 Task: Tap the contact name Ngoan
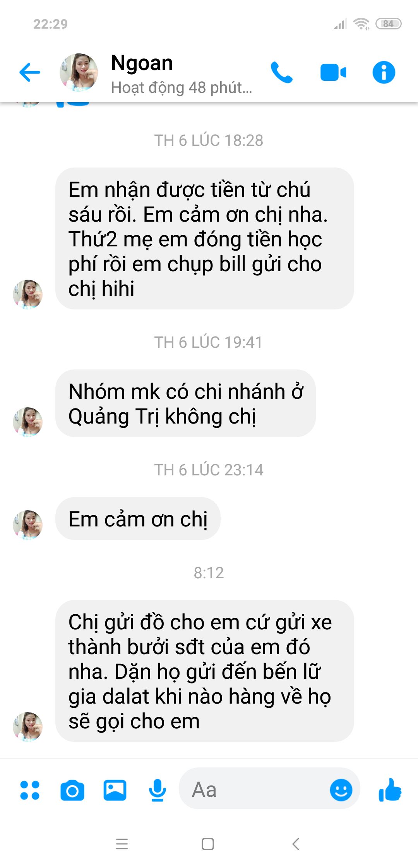click(x=142, y=64)
